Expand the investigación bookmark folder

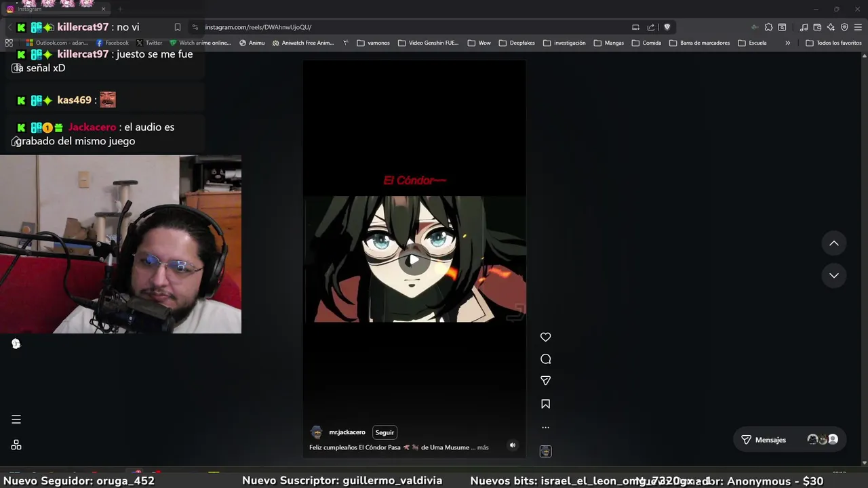[564, 43]
